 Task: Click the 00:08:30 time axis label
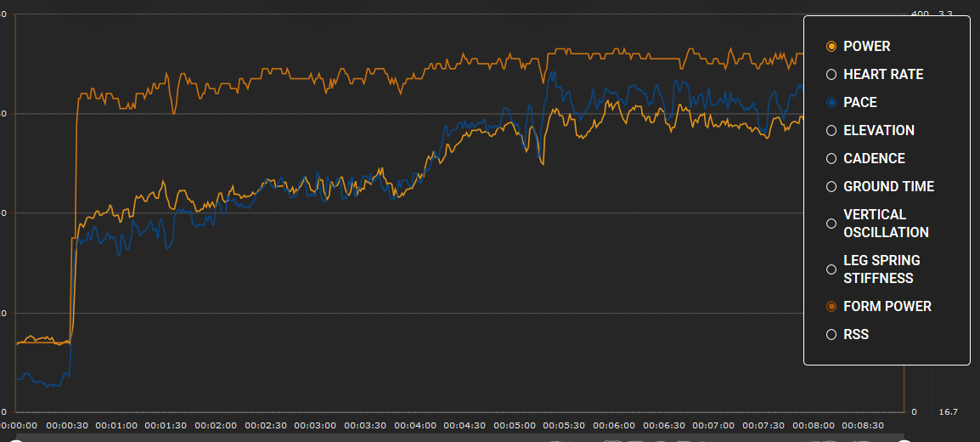tap(863, 425)
